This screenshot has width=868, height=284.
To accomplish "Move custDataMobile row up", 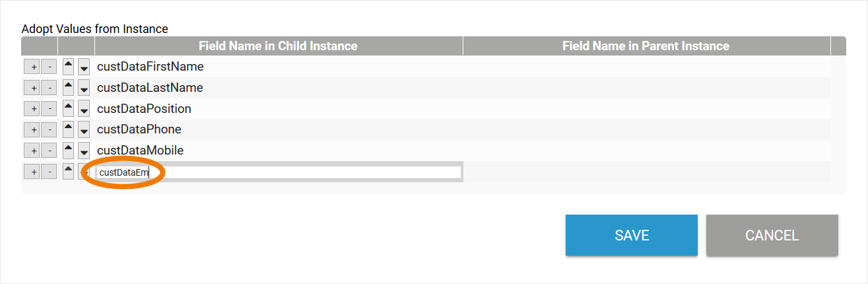I will pyautogui.click(x=68, y=151).
